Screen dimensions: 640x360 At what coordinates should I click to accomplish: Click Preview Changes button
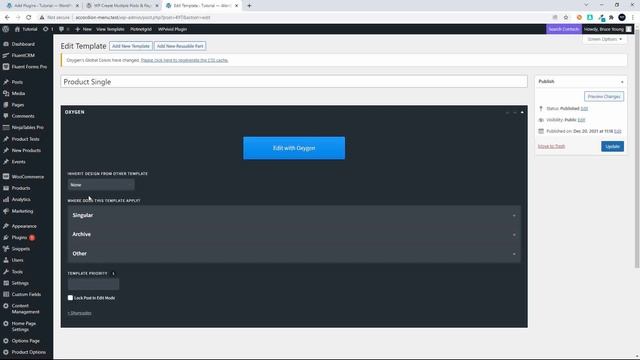[604, 97]
